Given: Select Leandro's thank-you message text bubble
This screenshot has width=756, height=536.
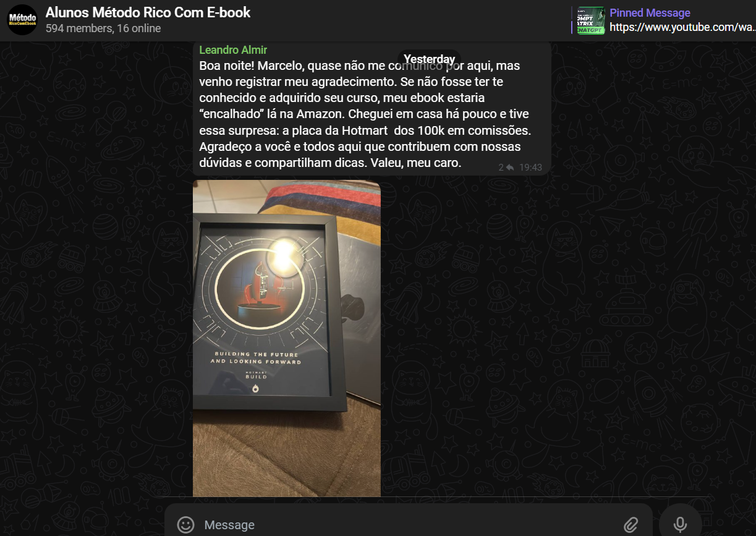Looking at the screenshot, I should click(x=372, y=108).
